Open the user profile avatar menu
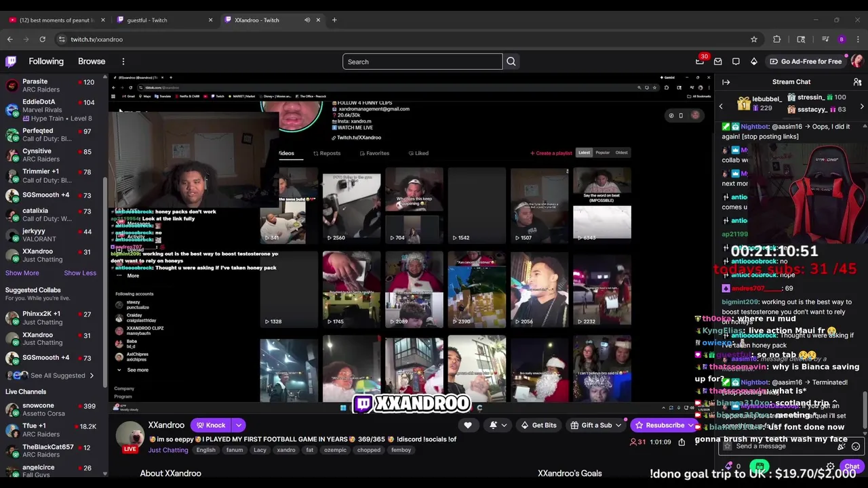Viewport: 868px width, 488px height. click(857, 62)
